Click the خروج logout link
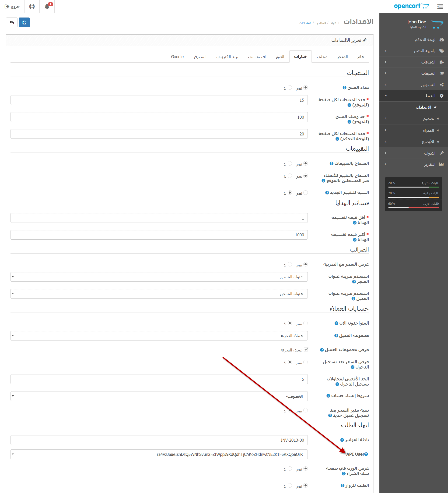The width and height of the screenshot is (448, 493). [x=12, y=7]
